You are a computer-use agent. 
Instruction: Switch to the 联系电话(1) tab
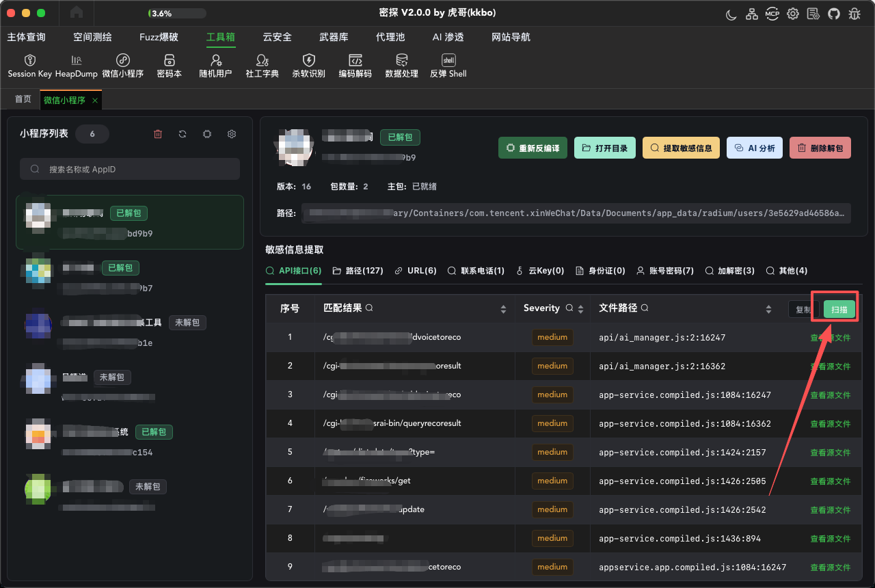(476, 271)
